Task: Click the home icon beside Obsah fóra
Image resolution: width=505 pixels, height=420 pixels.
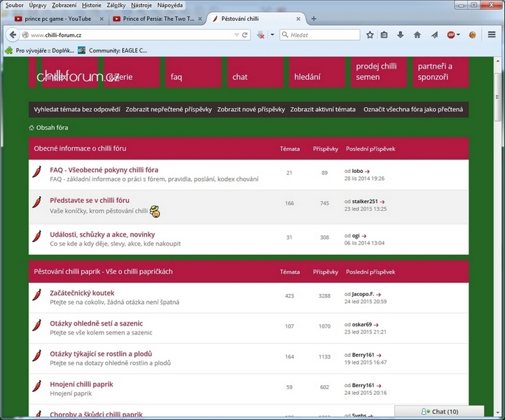Action: [32, 127]
